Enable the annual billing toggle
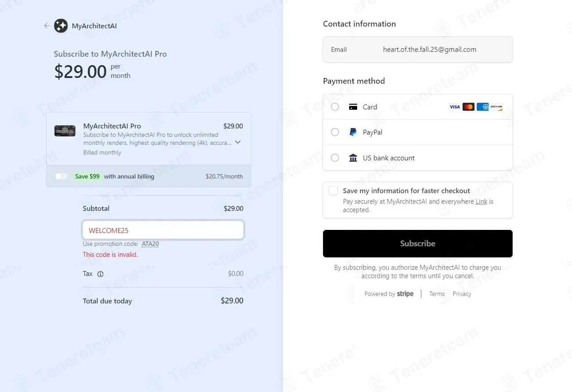This screenshot has width=572, height=392. tap(61, 176)
